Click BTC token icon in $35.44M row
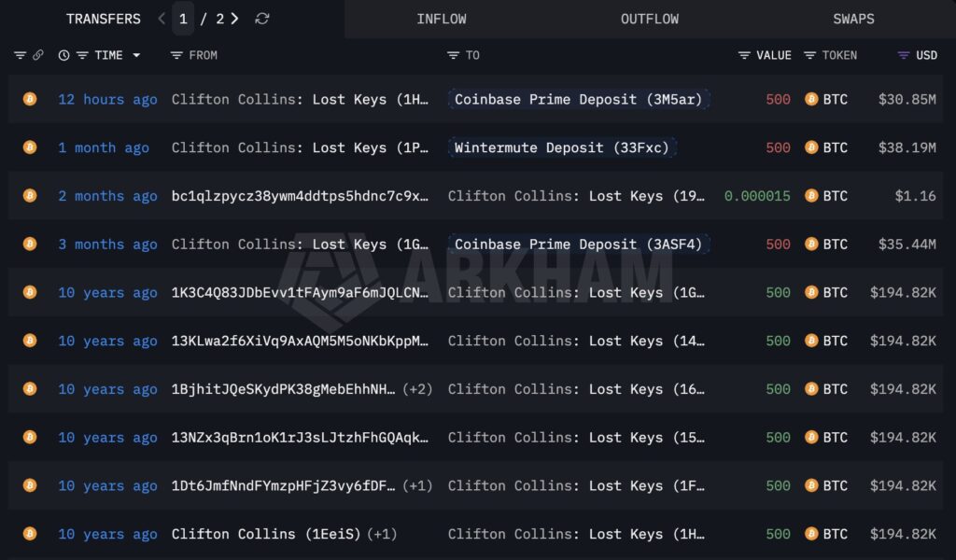The width and height of the screenshot is (956, 560). [x=811, y=244]
